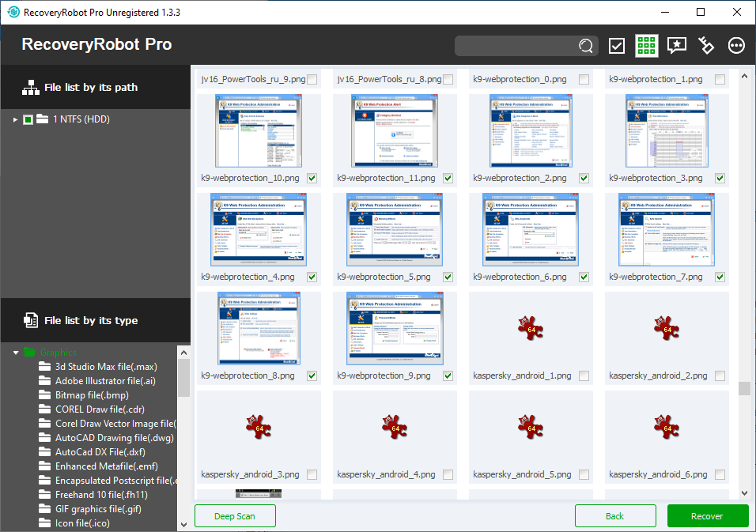756x532 pixels.
Task: Uncheck the k9-webprotection_2.png checkbox
Action: click(584, 178)
